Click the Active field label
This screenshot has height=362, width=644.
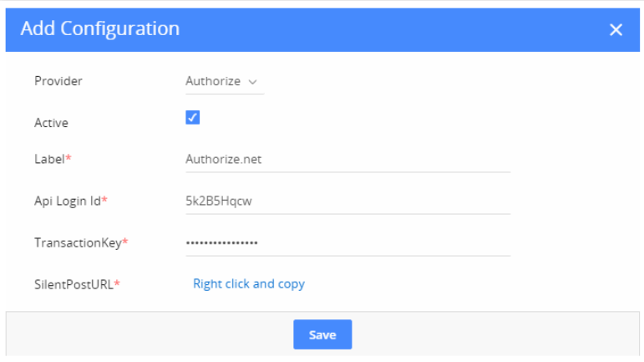[51, 123]
